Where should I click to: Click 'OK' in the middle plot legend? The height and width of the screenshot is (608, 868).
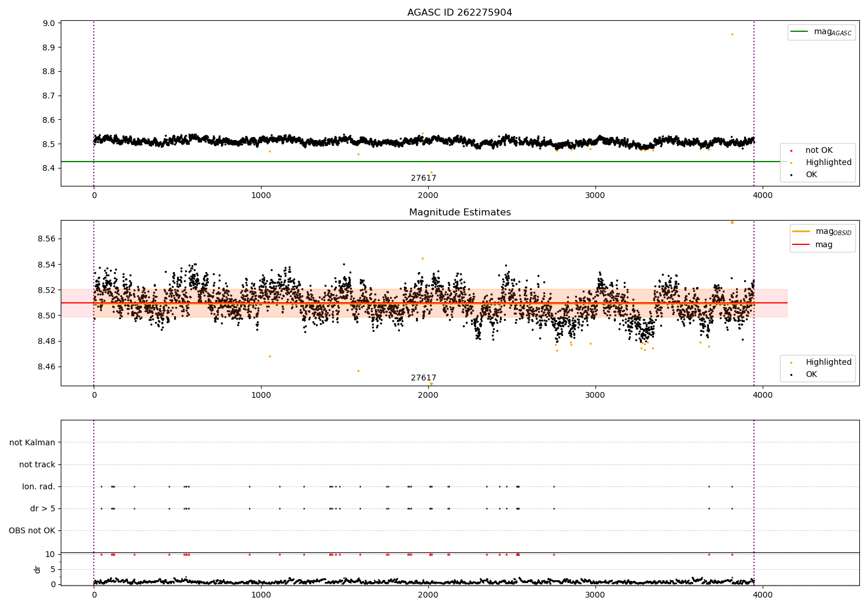(811, 375)
